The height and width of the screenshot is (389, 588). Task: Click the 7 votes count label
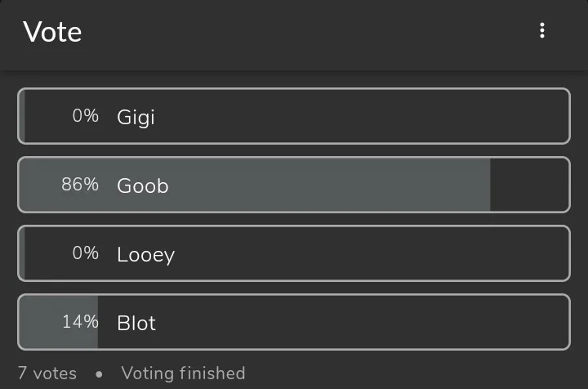pyautogui.click(x=47, y=373)
